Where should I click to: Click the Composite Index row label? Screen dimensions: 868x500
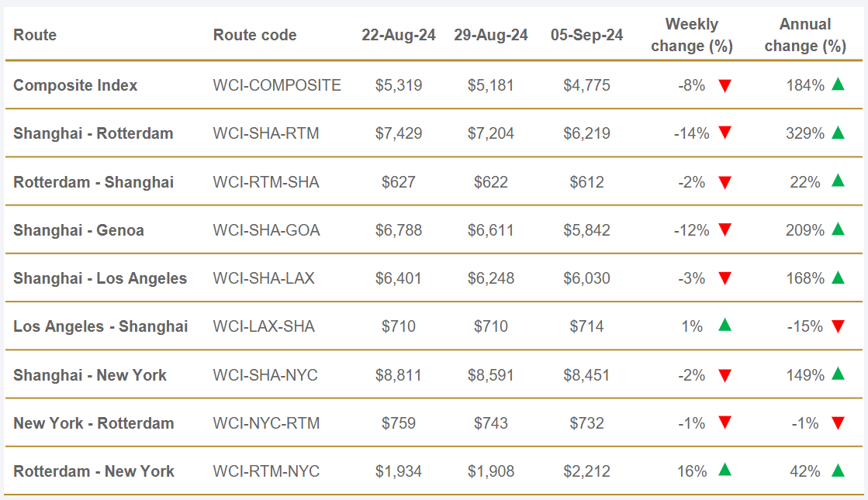point(75,85)
